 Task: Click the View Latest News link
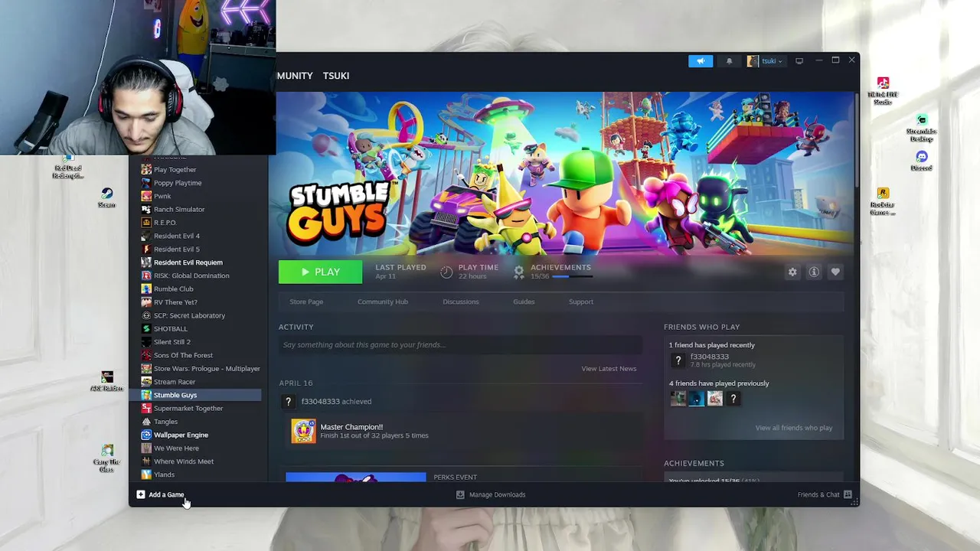point(609,369)
